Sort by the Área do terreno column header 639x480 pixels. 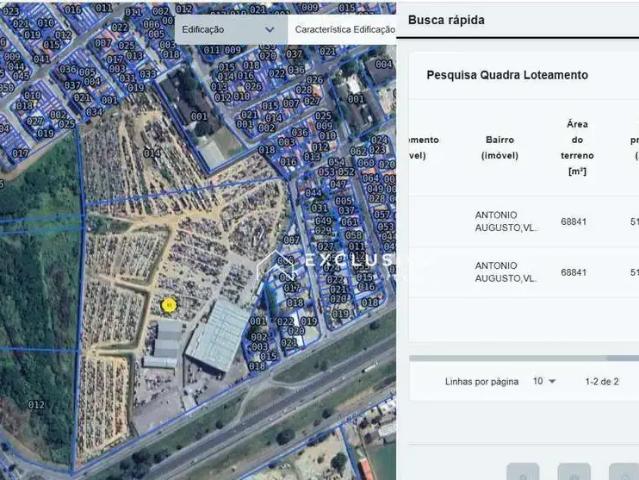pos(576,148)
